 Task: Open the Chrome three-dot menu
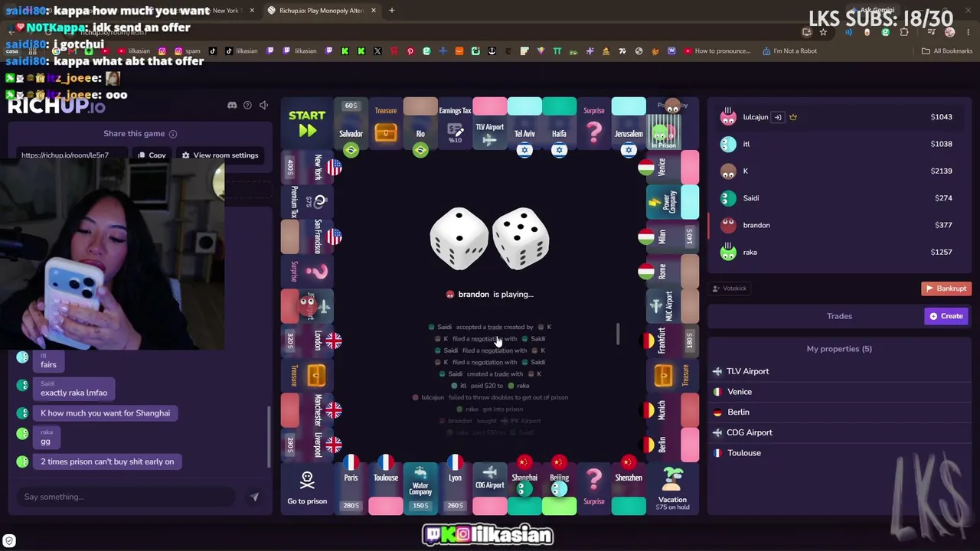[x=968, y=32]
